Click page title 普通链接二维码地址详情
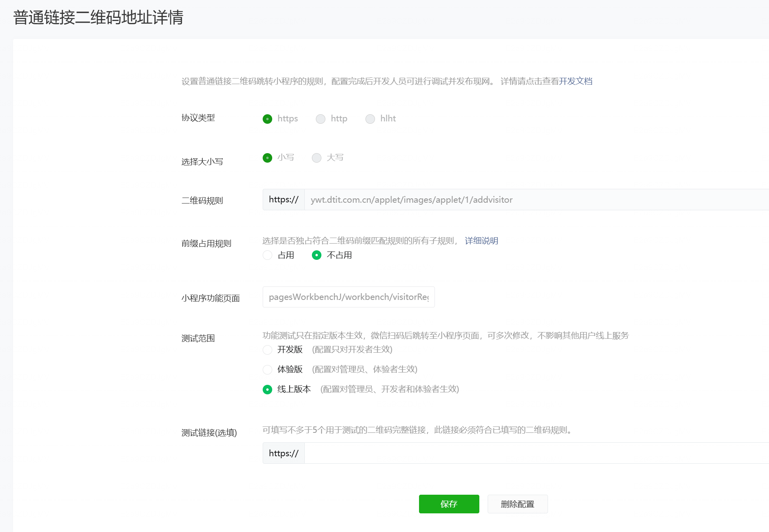Screen dimensions: 769x532 98,17
